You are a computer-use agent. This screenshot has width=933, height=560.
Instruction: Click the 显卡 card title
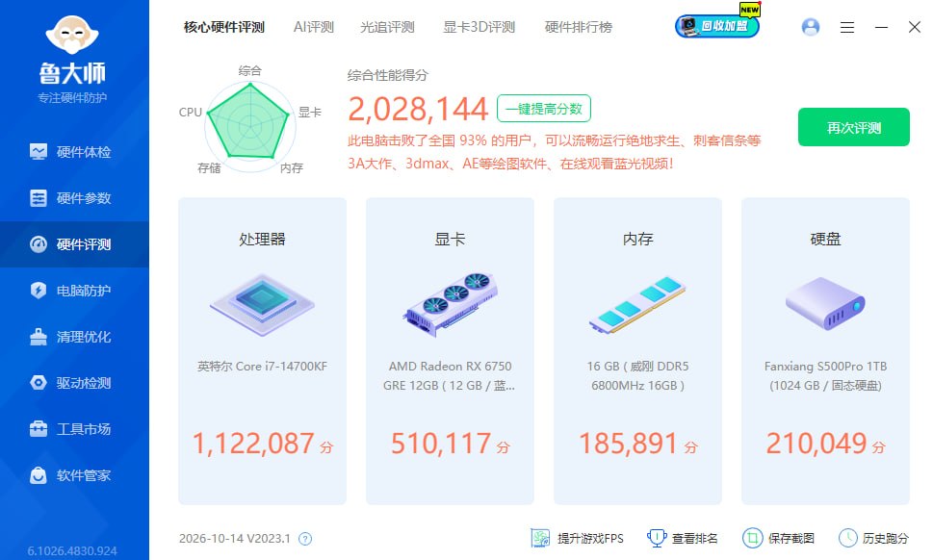click(x=450, y=240)
